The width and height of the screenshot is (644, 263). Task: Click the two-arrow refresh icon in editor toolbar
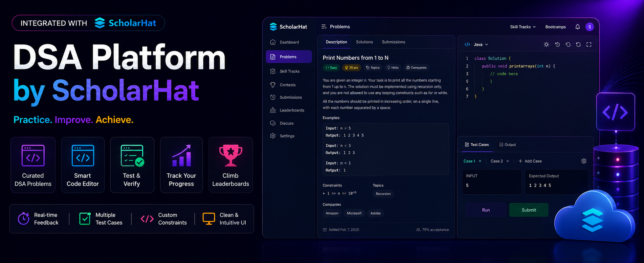(x=578, y=45)
